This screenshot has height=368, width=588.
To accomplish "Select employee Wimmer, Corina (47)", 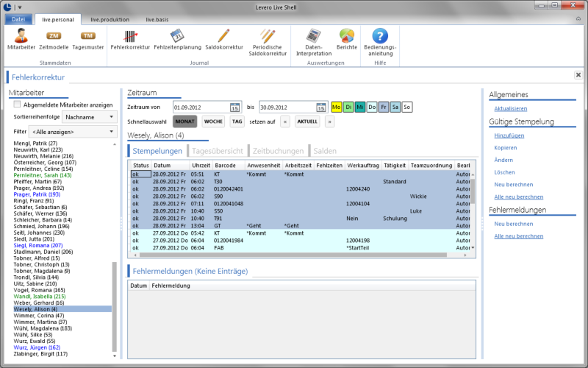I will point(39,316).
